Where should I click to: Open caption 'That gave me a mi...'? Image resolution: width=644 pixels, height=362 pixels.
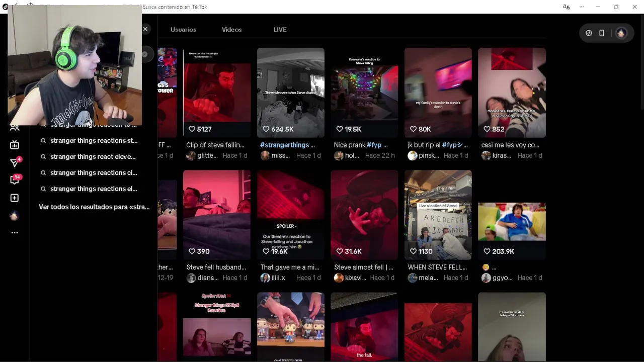coord(290,267)
